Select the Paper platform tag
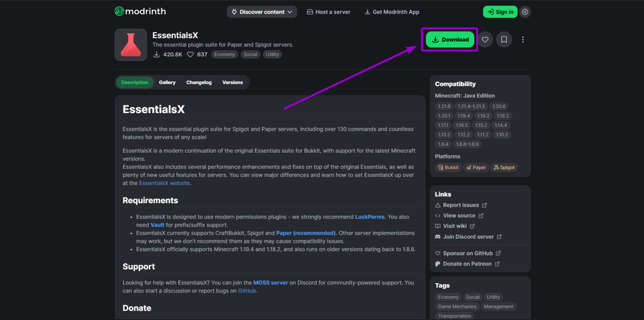Viewport: 644px width, 320px height. pyautogui.click(x=476, y=168)
